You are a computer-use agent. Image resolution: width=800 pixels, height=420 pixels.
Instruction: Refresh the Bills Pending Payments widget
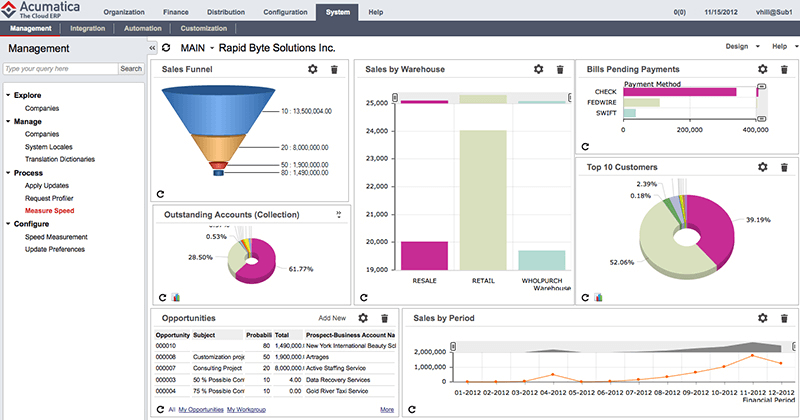(x=585, y=146)
